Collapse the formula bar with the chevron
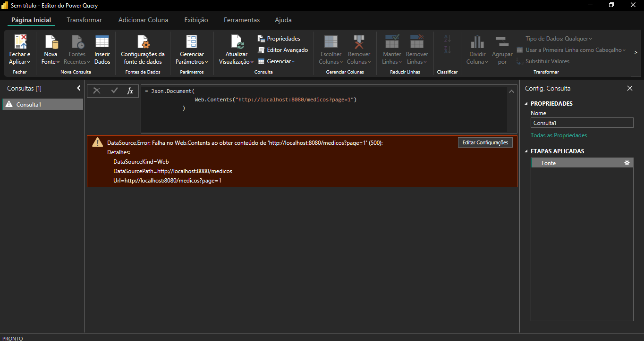 click(511, 91)
